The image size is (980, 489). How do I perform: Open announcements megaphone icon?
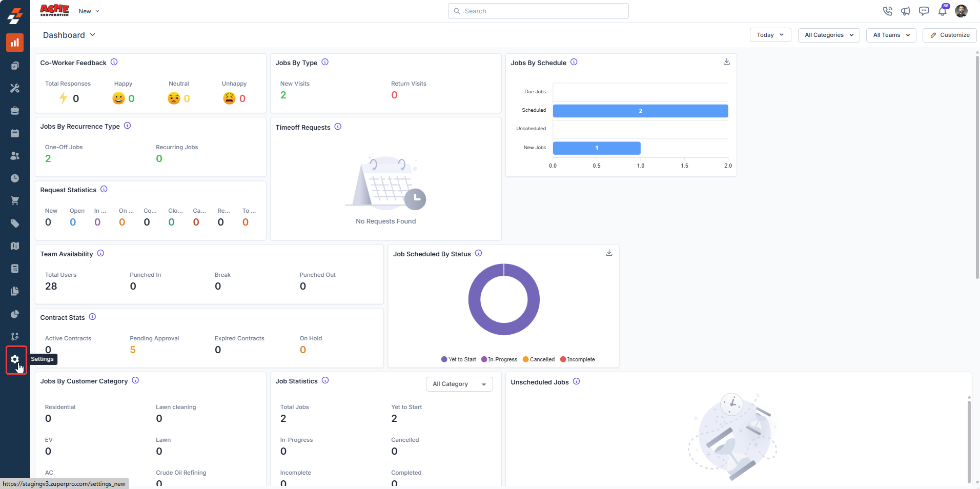click(906, 11)
